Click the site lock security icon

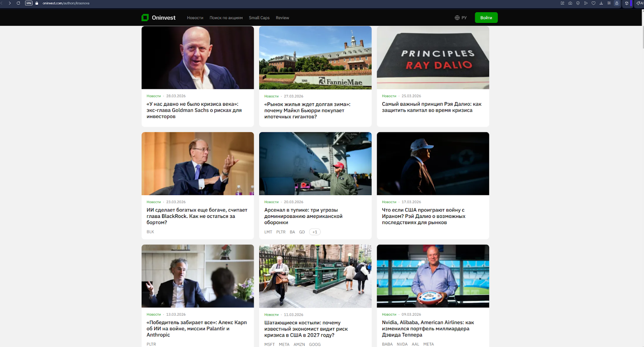[x=37, y=3]
